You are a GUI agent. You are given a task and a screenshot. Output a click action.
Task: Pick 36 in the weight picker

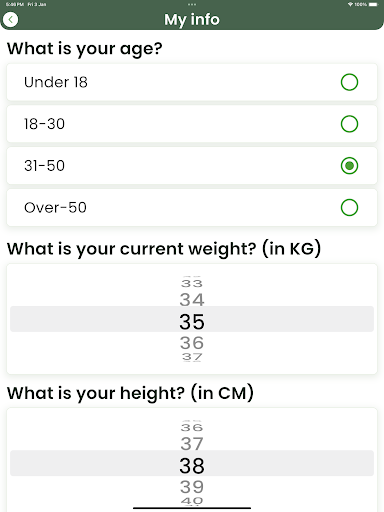192,343
